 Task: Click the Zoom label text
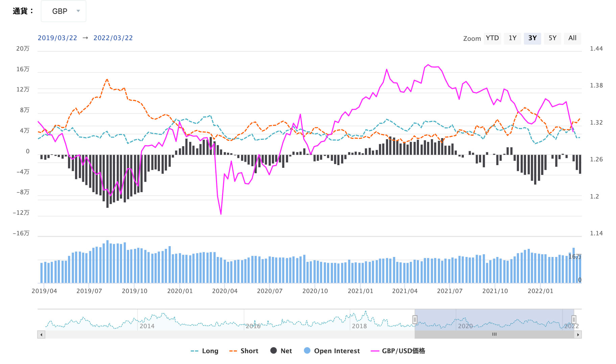tap(472, 38)
